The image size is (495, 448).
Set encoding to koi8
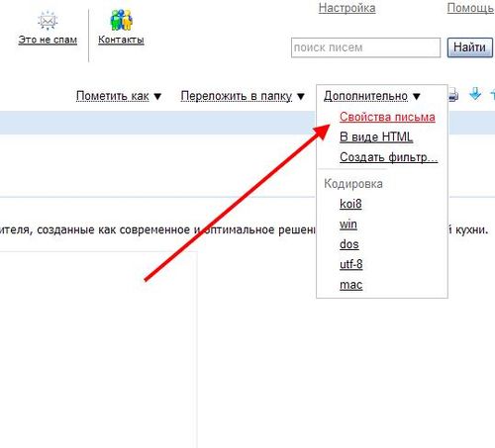click(x=350, y=204)
